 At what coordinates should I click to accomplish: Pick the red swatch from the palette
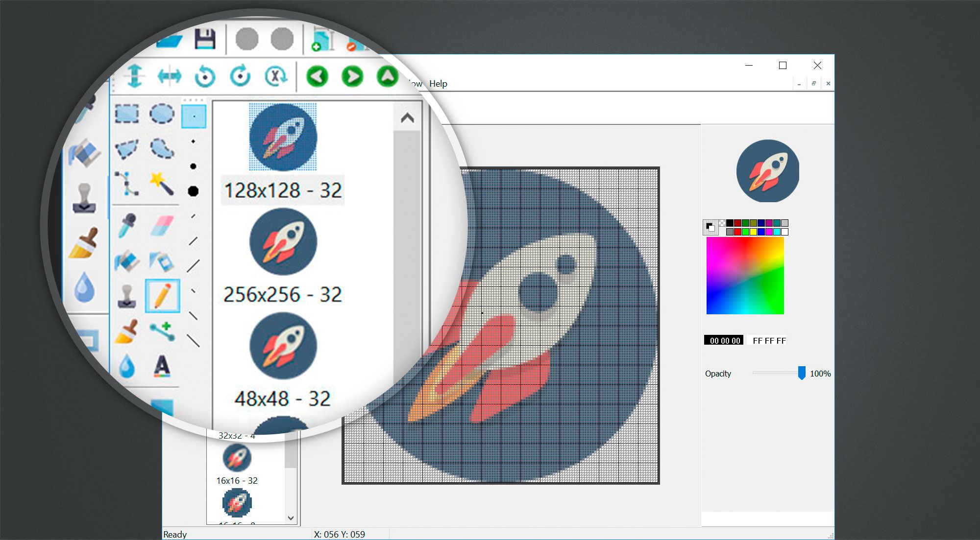[x=738, y=232]
